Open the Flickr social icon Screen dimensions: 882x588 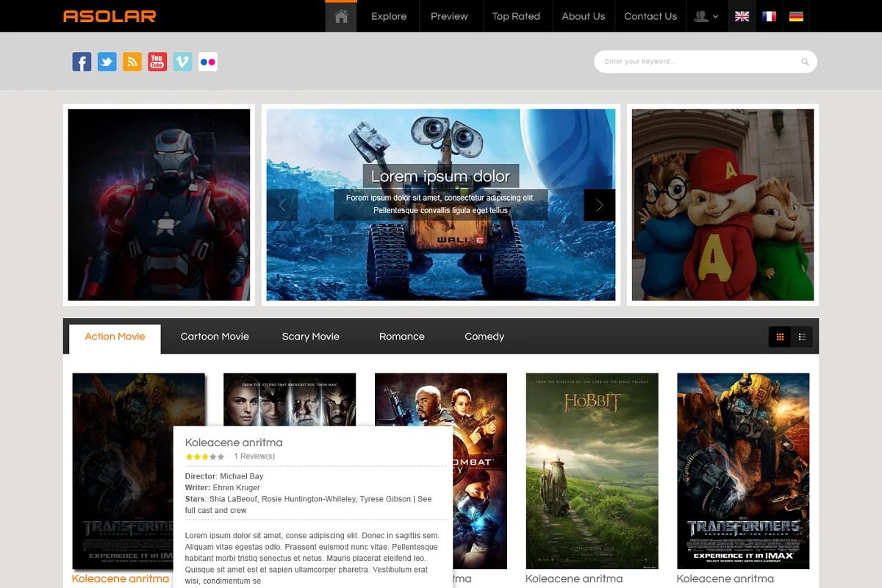[x=207, y=62]
